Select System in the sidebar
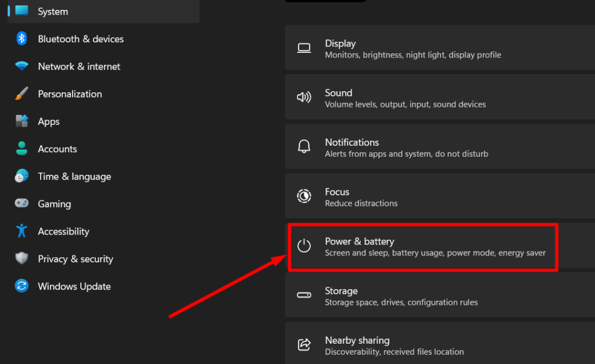The image size is (595, 364). click(53, 12)
